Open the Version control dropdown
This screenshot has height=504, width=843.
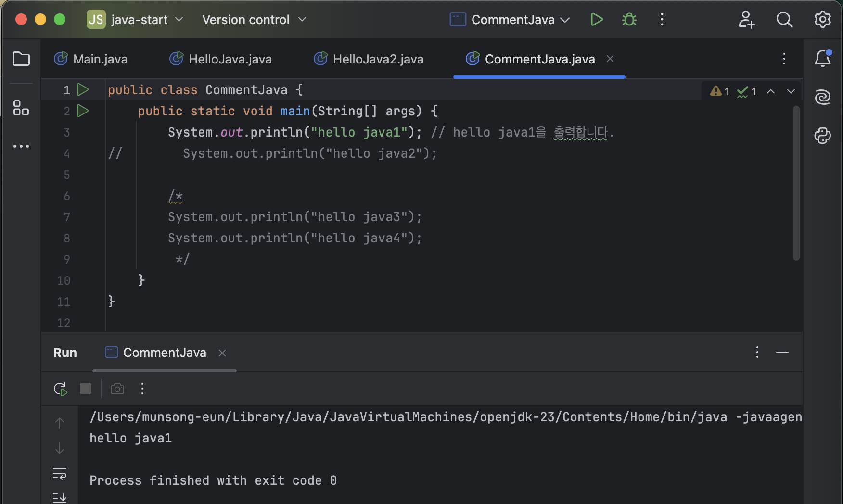254,20
